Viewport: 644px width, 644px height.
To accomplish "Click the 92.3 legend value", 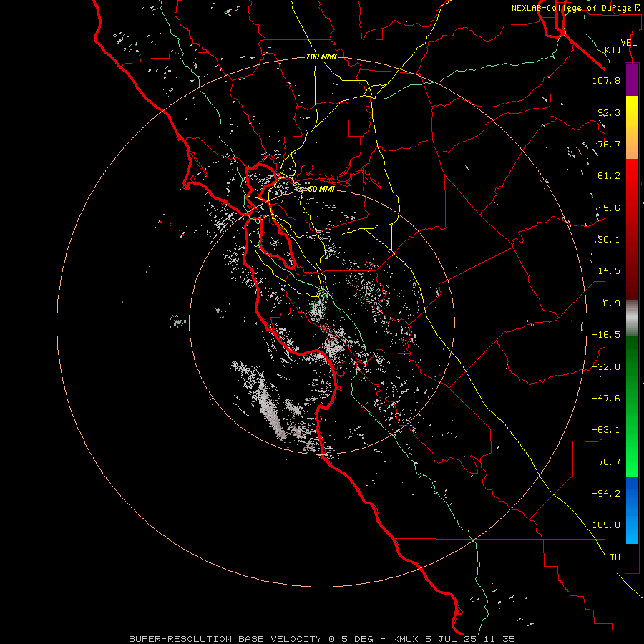I will click(609, 112).
